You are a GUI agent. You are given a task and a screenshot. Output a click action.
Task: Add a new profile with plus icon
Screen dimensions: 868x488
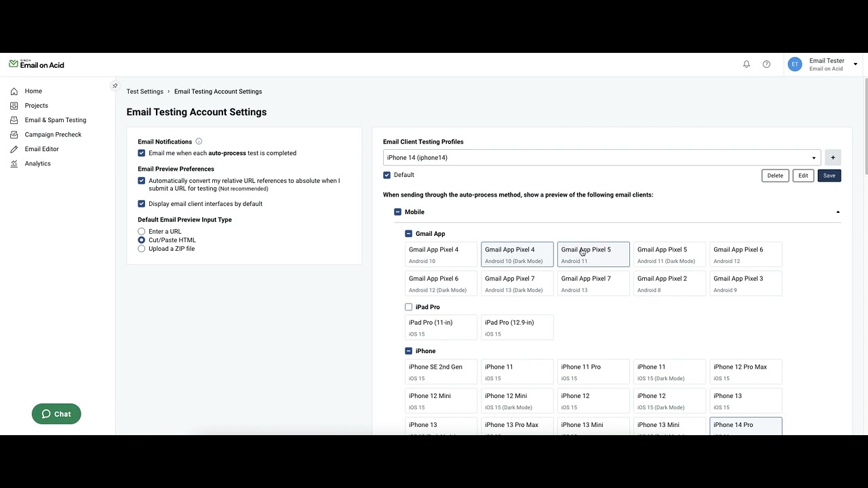833,158
